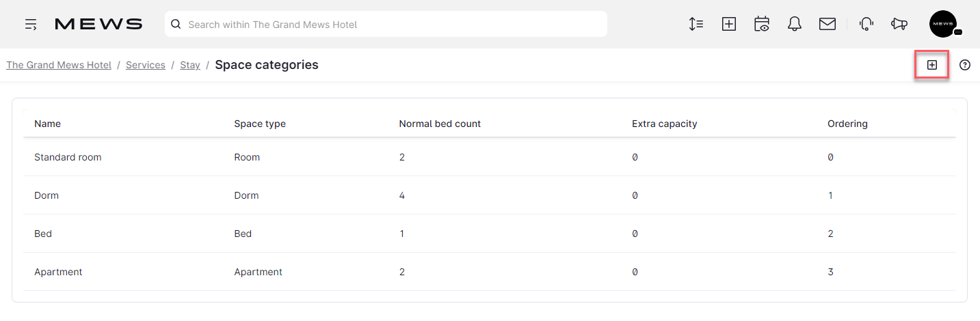Viewport: 980px width, 321px height.
Task: Add a new space category
Action: [x=932, y=65]
